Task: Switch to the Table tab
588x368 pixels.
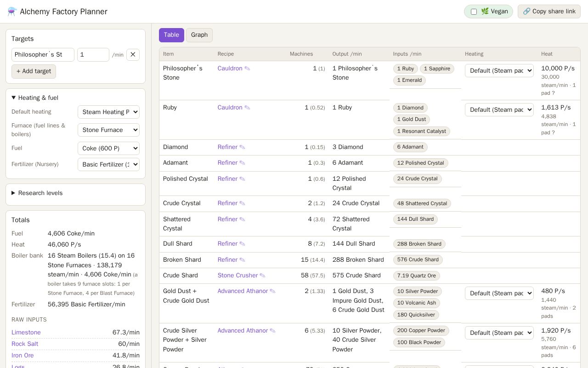Action: click(x=171, y=35)
